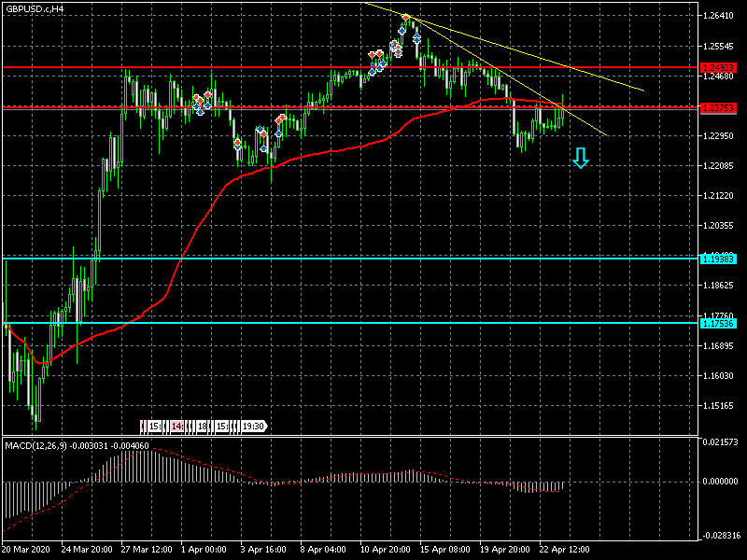Click the 1.24680 price scale value

tap(718, 77)
